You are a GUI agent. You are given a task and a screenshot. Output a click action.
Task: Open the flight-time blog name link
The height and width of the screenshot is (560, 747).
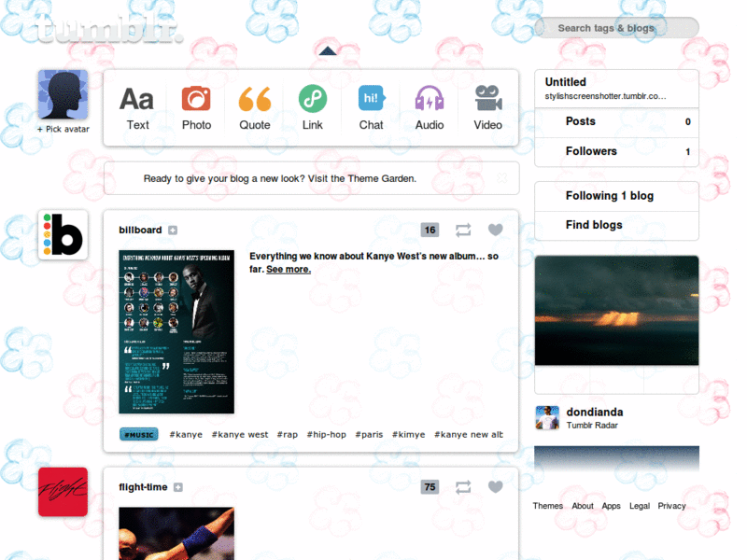coord(143,487)
